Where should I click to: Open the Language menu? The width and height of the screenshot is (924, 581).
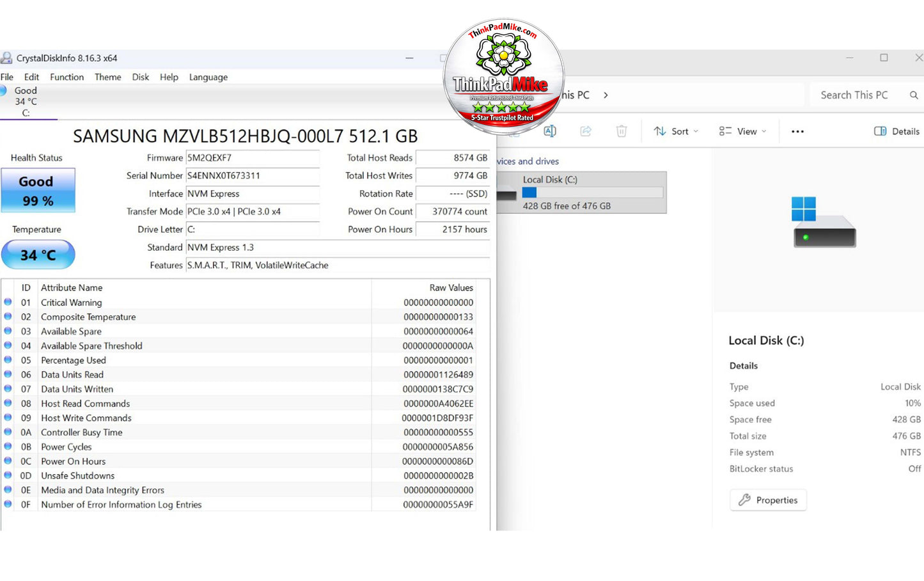pos(208,77)
